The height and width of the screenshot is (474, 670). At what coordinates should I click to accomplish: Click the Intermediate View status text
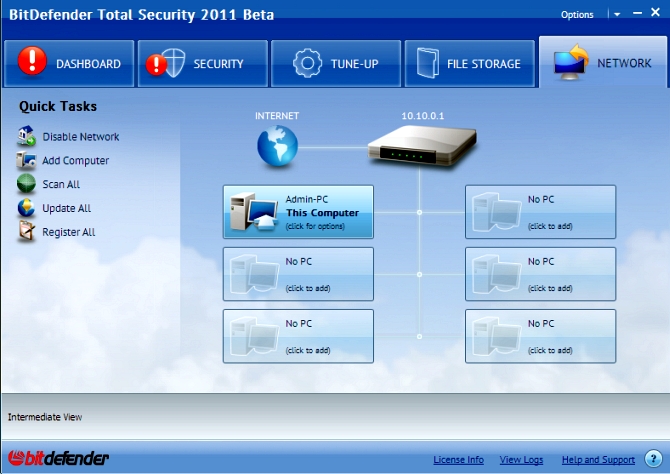pyautogui.click(x=45, y=417)
